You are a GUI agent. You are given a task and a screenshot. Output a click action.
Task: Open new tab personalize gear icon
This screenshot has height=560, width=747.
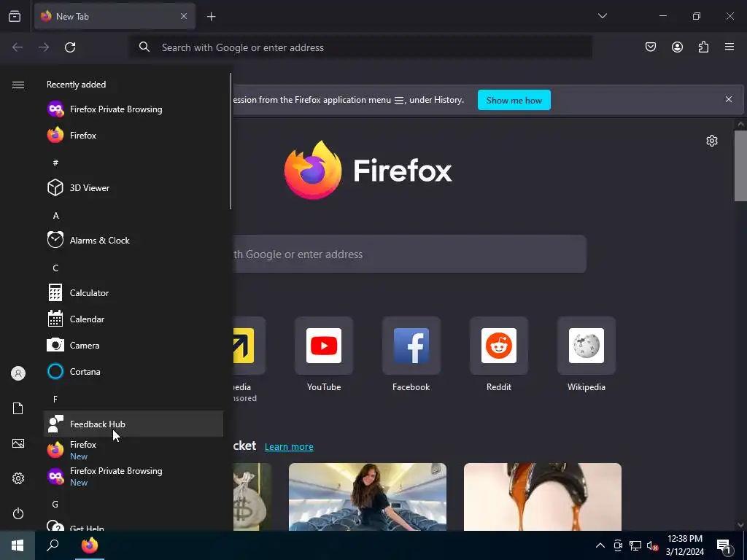(x=712, y=141)
